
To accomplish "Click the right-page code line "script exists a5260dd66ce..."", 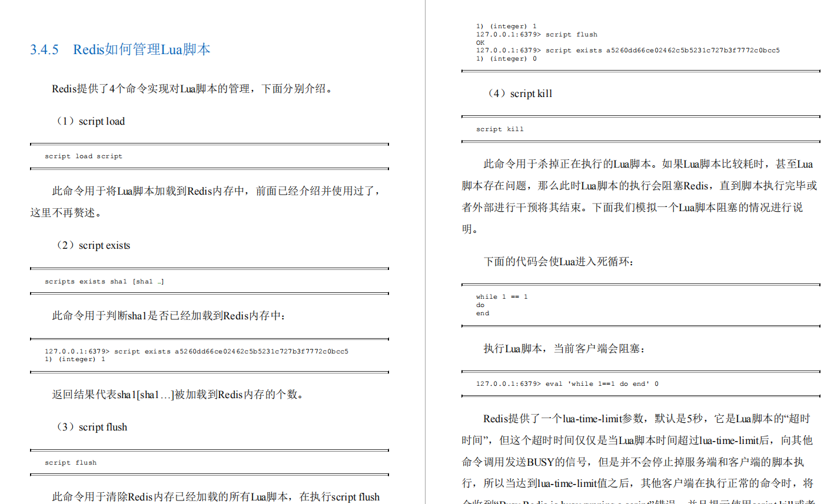I will [628, 51].
